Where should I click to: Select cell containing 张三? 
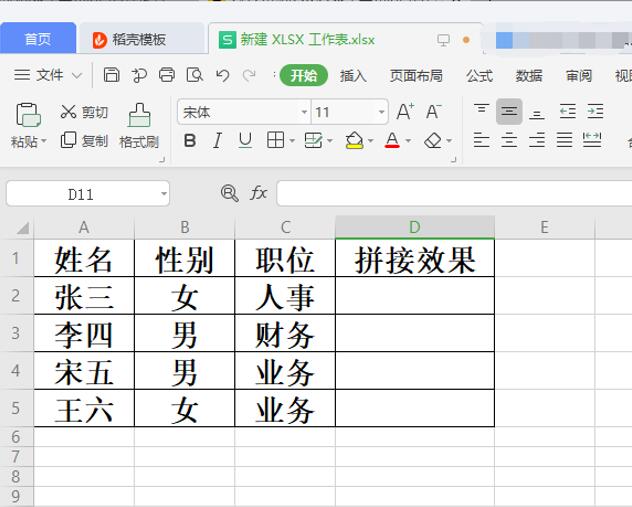84,296
